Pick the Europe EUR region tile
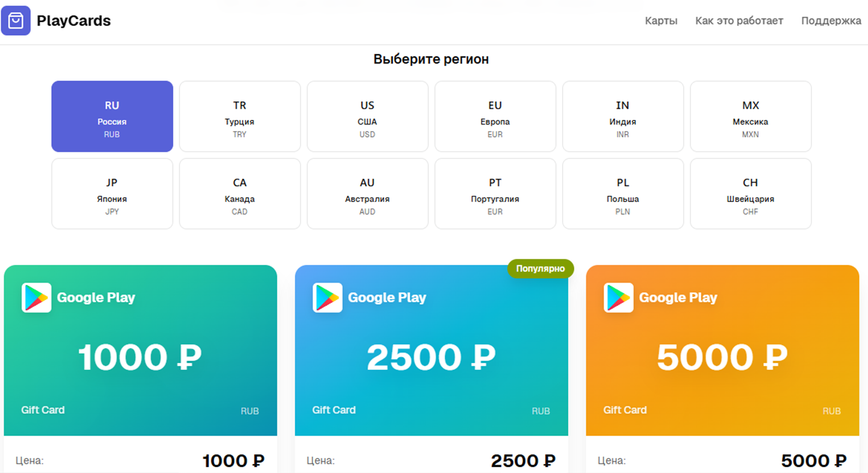868x473 pixels. (x=495, y=116)
